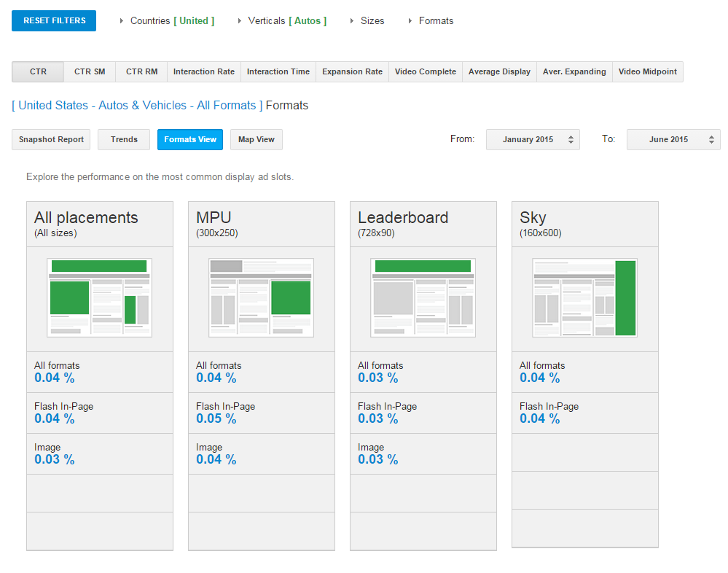
Task: Click the Sky placement layout thumbnail
Action: point(584,297)
